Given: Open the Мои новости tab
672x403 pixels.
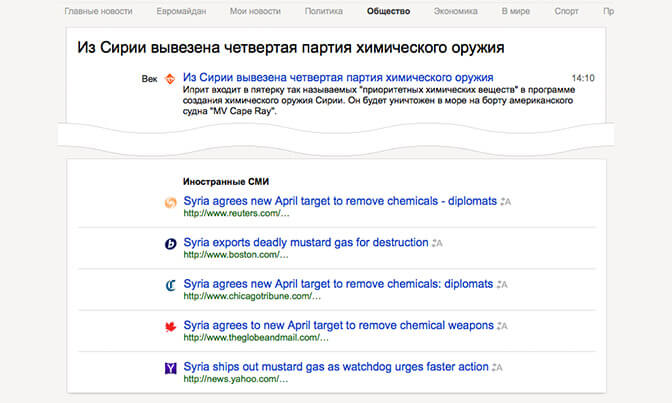Looking at the screenshot, I should [x=255, y=12].
